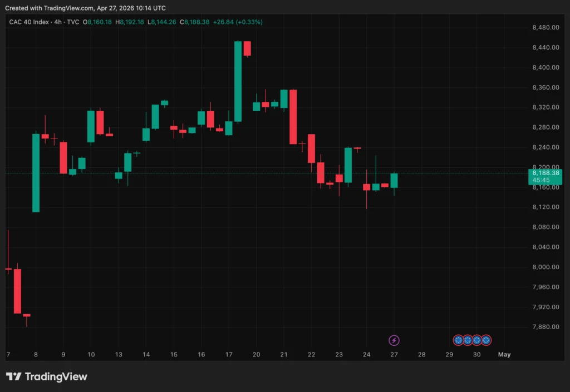
Task: Click the 7,880.00 price axis label
Action: coord(545,327)
